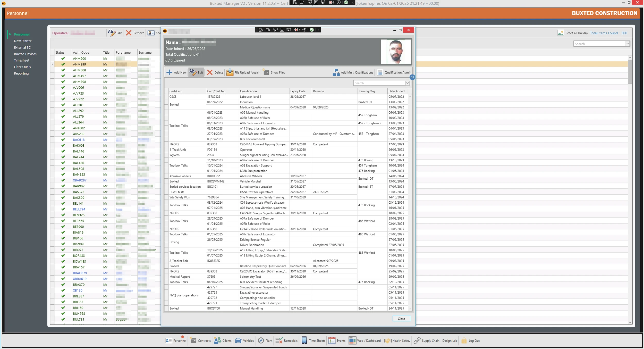Expand the personnel Search dropdown arrow
644x349 pixels.
pos(628,44)
